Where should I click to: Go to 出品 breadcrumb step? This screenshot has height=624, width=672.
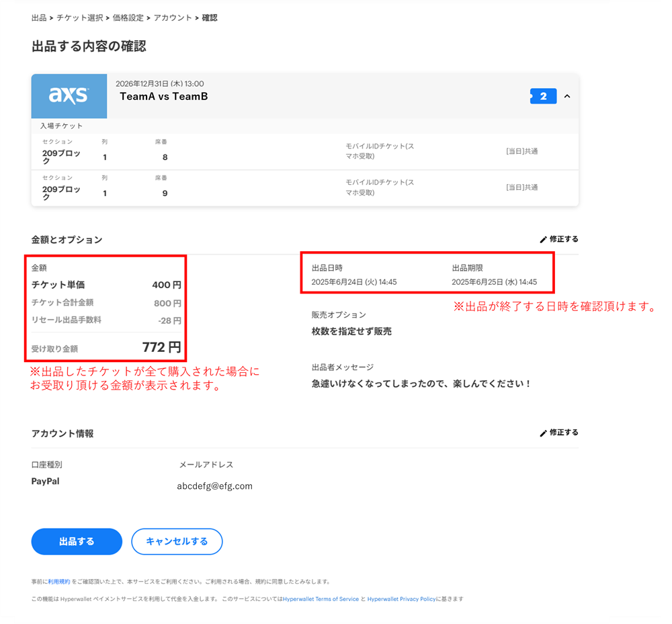[39, 17]
